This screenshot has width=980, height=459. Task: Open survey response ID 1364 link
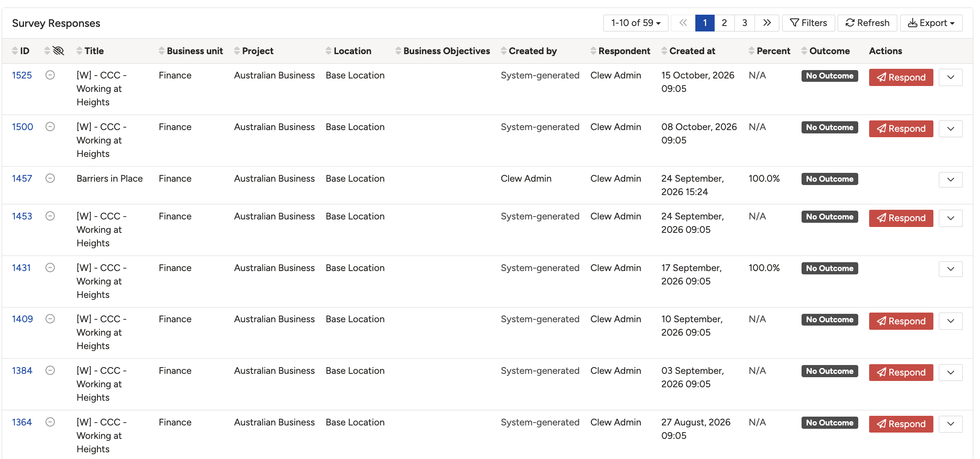22,422
